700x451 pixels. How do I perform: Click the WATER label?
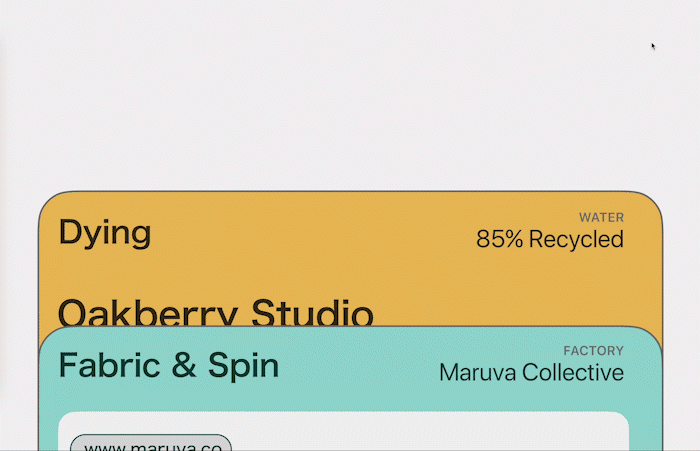pyautogui.click(x=601, y=217)
